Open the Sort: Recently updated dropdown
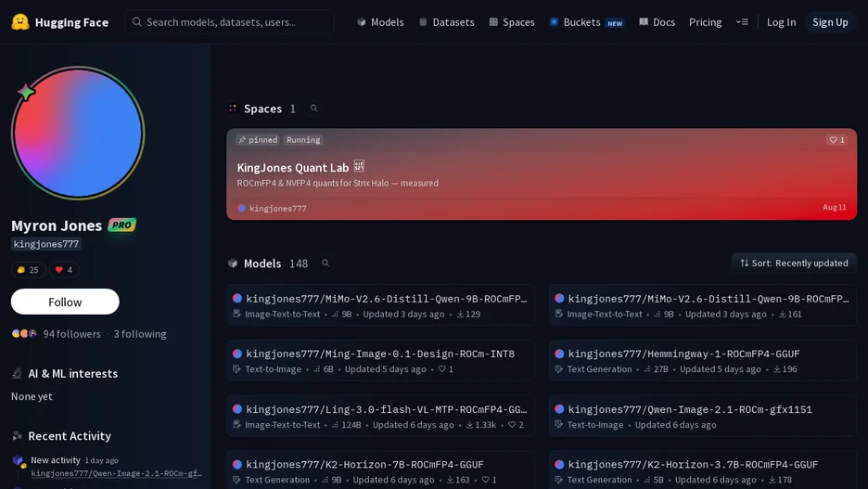 (x=794, y=263)
